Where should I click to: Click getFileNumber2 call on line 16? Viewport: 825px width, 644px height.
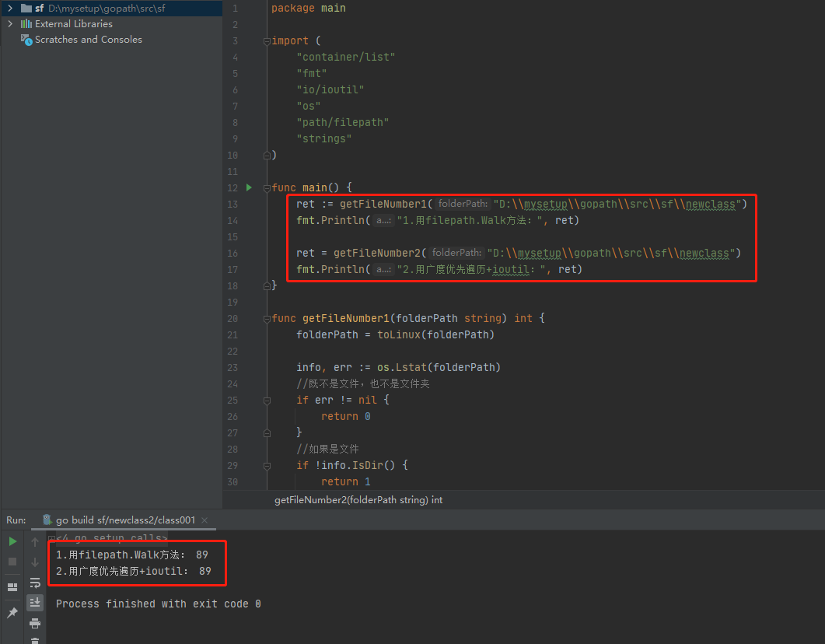(376, 253)
